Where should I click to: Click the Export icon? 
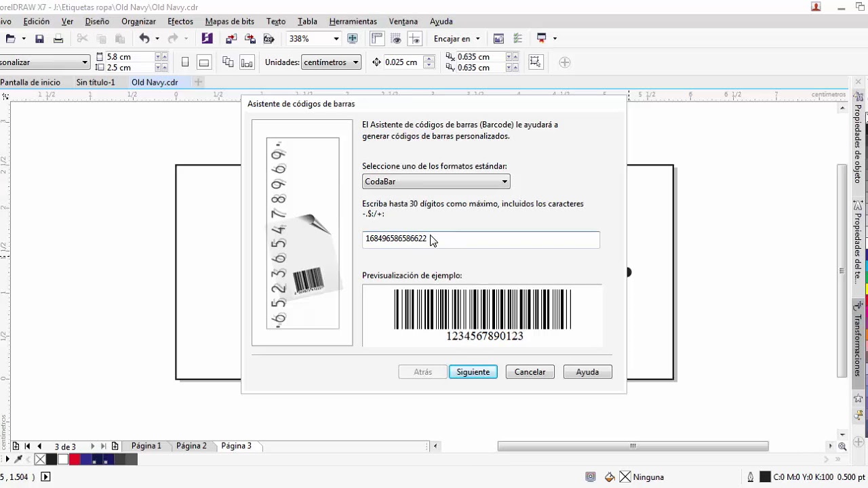[x=250, y=39]
